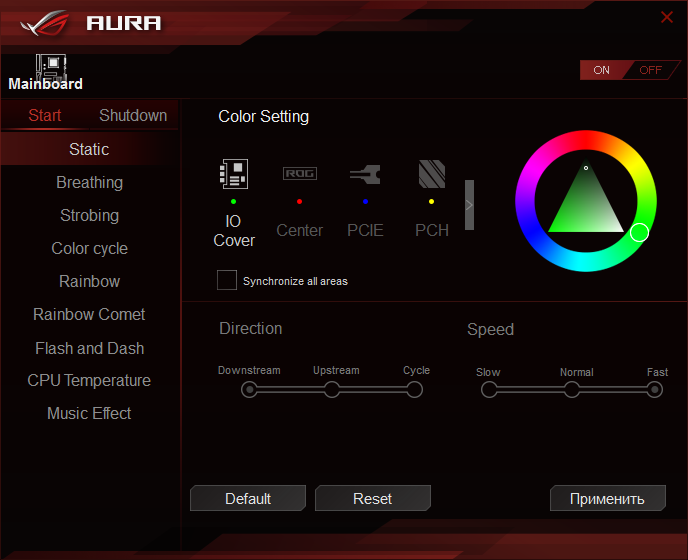Set speed to Fast

(654, 389)
